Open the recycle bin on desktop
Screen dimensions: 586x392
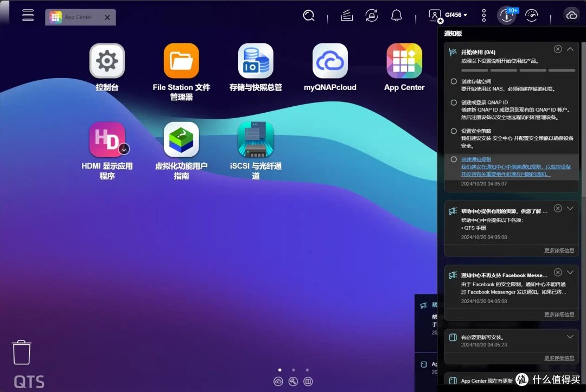coord(22,352)
